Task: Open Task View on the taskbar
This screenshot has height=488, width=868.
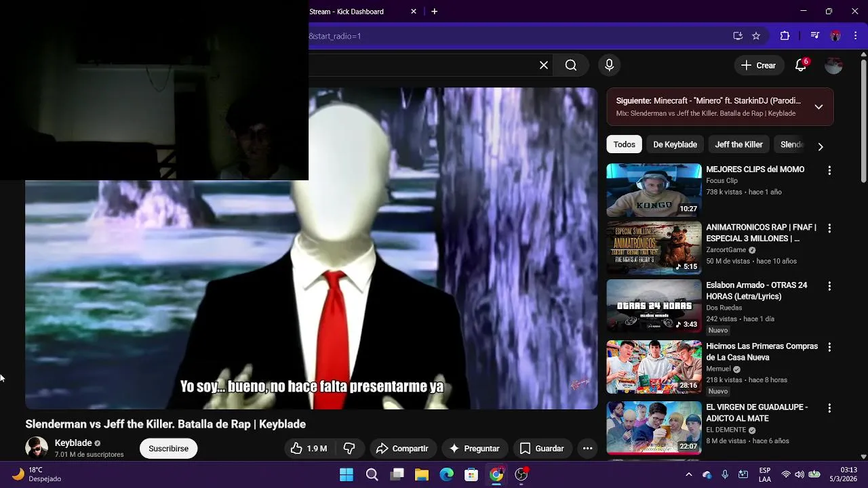Action: [397, 474]
